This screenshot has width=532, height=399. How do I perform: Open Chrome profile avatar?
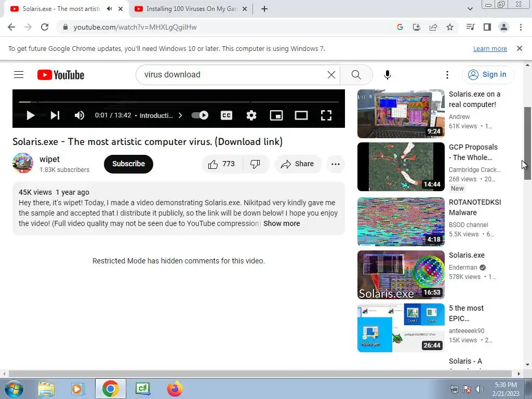[504, 27]
